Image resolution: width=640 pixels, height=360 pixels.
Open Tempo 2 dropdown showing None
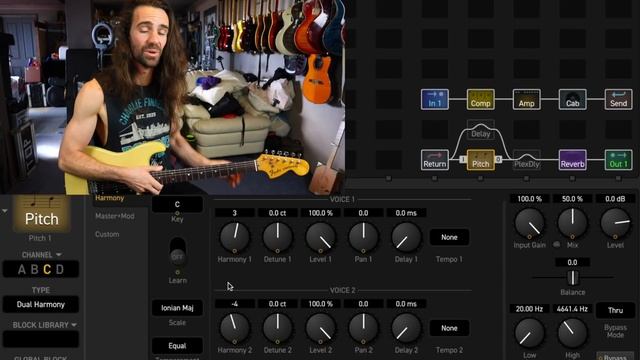point(449,328)
